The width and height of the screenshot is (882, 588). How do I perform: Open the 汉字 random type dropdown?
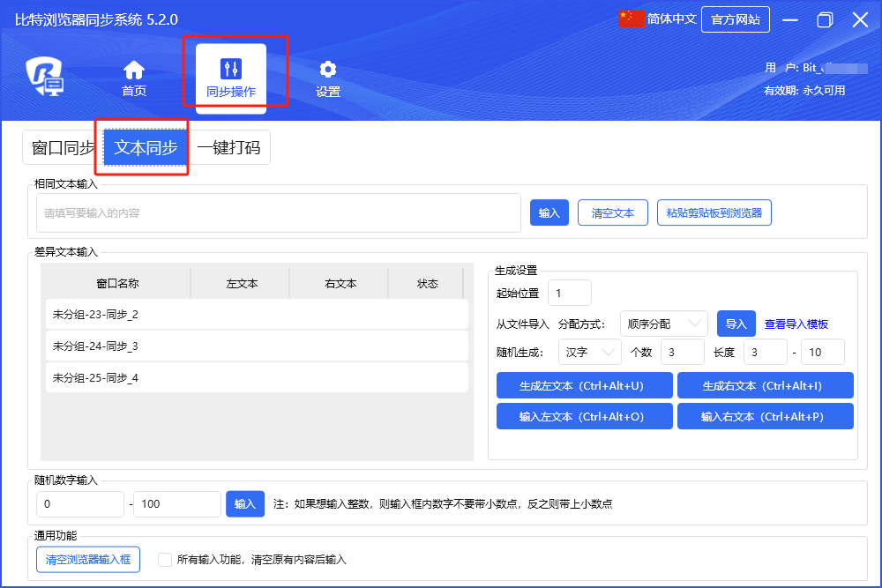point(589,352)
